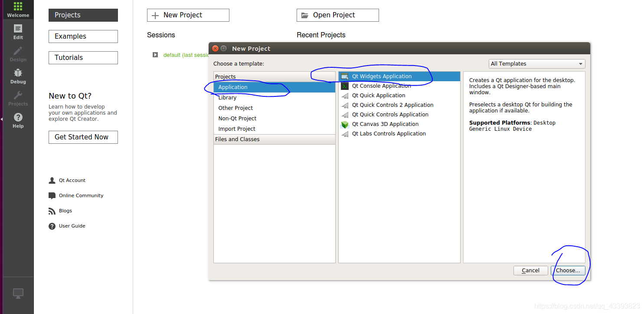Image resolution: width=644 pixels, height=314 pixels.
Task: Select Qt Quick Application template text
Action: tap(379, 96)
